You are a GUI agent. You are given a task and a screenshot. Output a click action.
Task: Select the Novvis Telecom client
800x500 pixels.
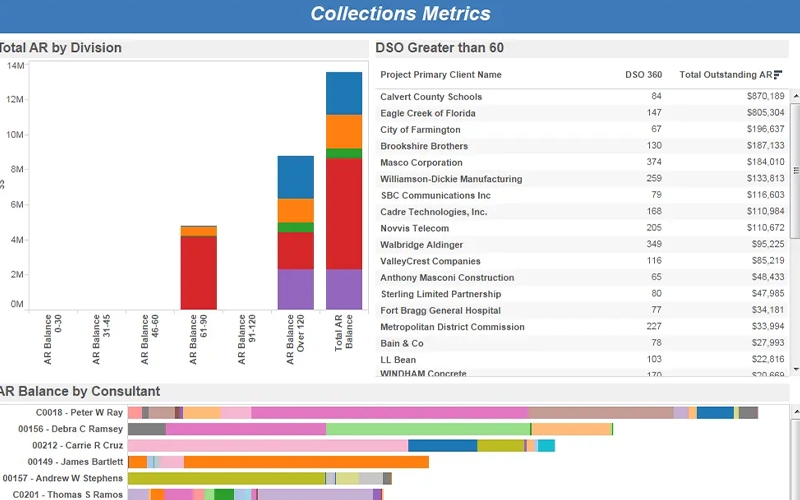click(415, 228)
